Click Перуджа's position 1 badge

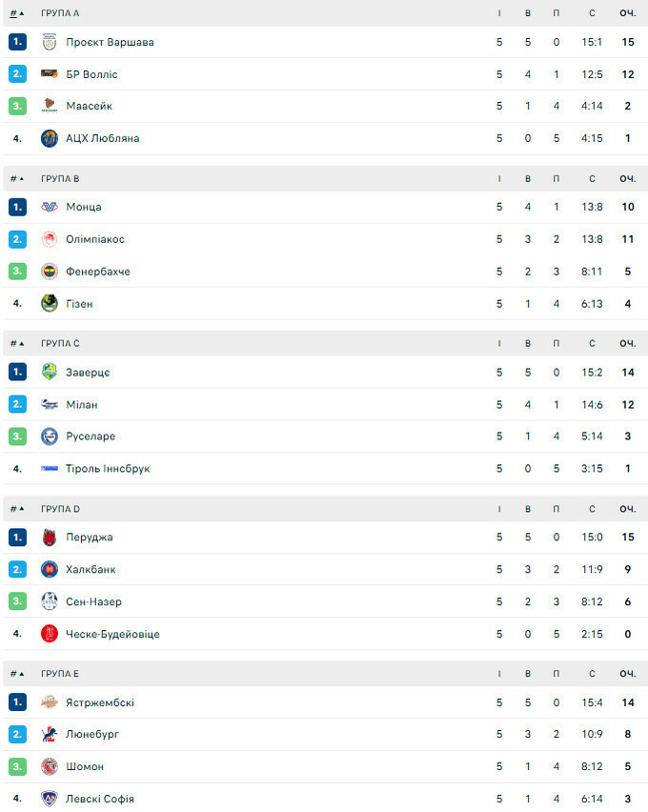[x=17, y=538]
